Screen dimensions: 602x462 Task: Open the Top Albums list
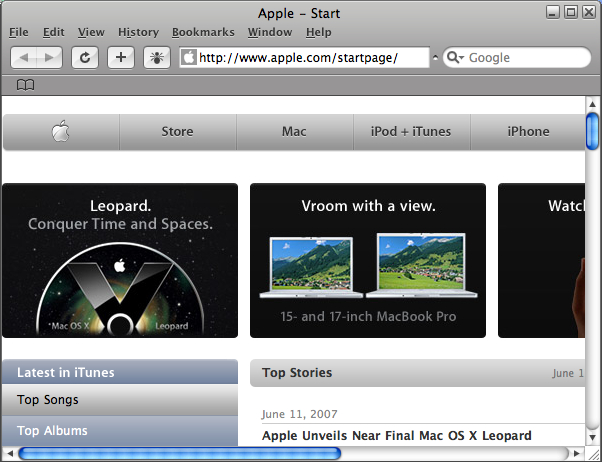[x=52, y=431]
